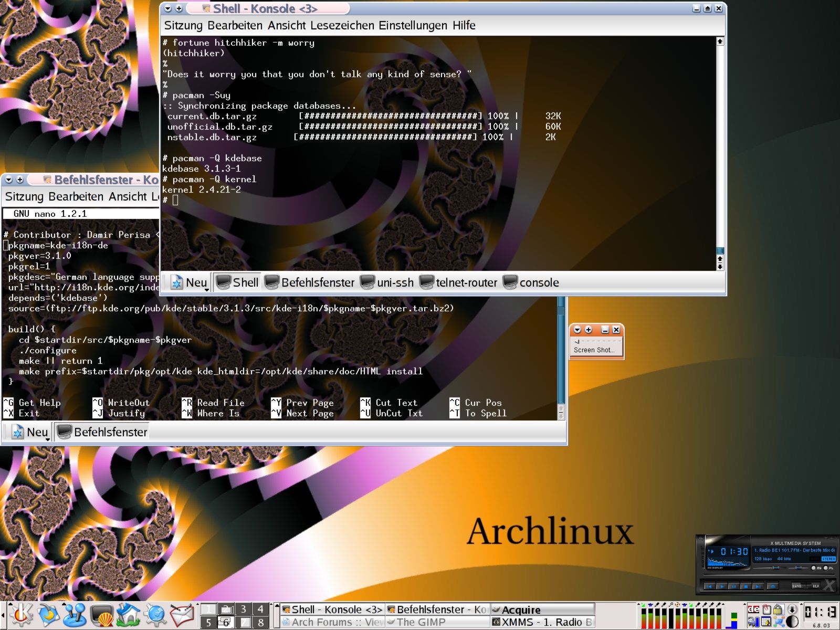Toggle the XMMS PL playlist window
Image resolution: width=840 pixels, height=630 pixels.
pos(829,568)
